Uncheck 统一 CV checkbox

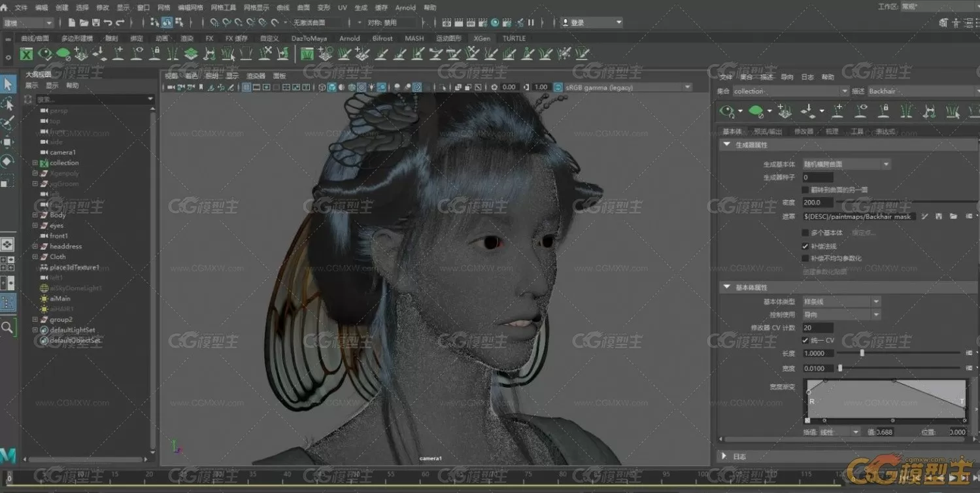point(805,340)
